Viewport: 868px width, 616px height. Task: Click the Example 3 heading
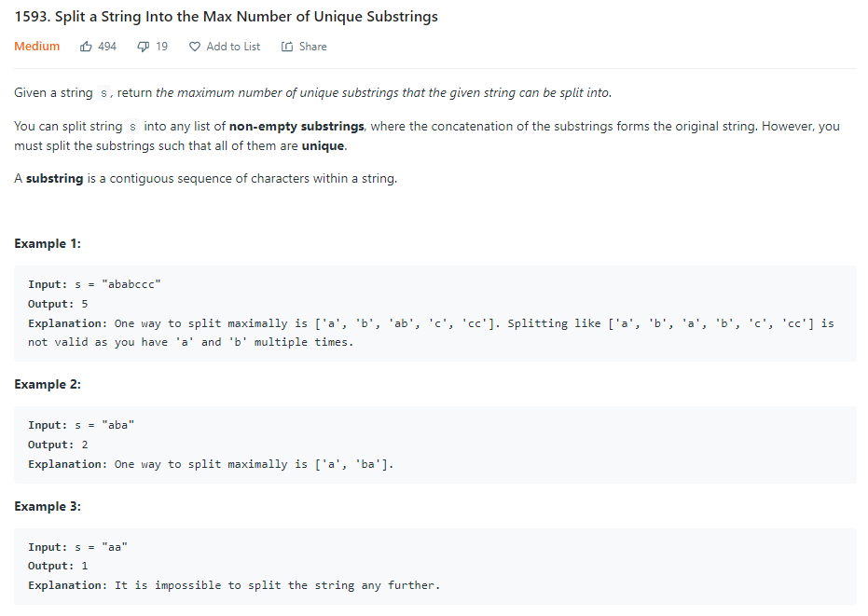point(48,506)
